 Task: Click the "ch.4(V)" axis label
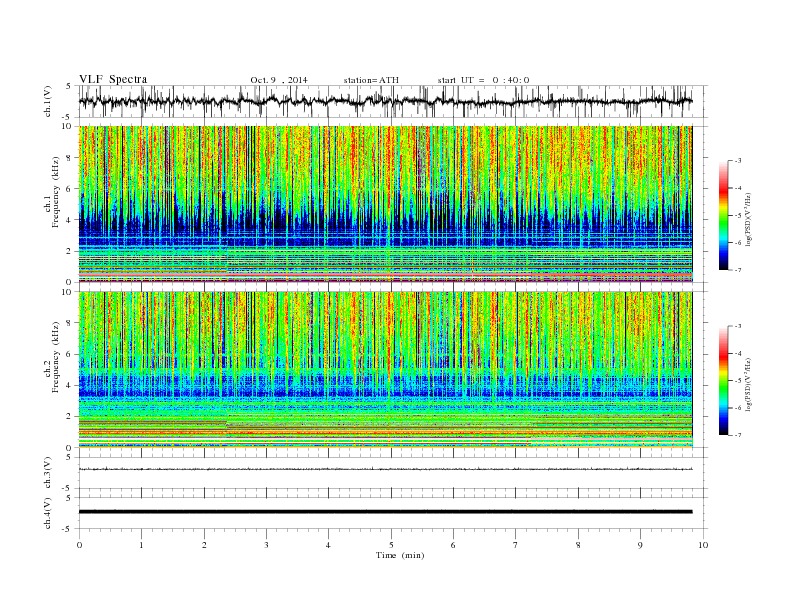(x=48, y=513)
